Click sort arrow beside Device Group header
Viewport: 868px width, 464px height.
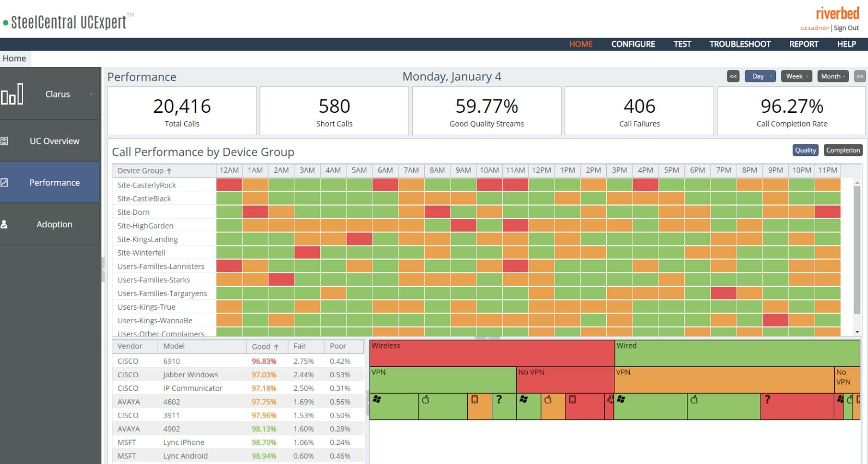169,171
